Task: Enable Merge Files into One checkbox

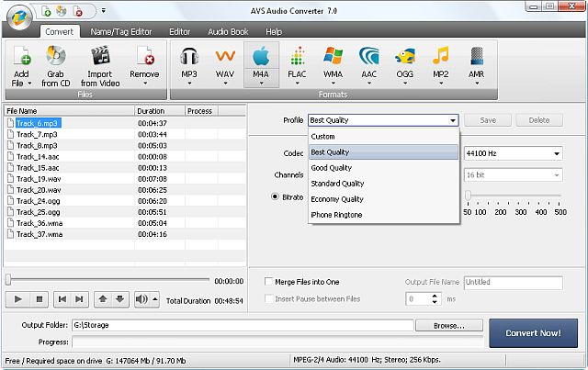Action: click(268, 282)
